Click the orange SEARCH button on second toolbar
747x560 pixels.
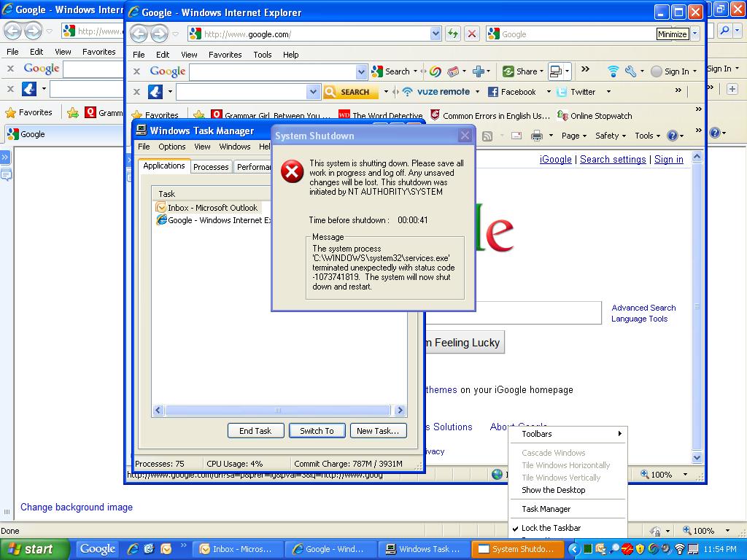pyautogui.click(x=351, y=91)
